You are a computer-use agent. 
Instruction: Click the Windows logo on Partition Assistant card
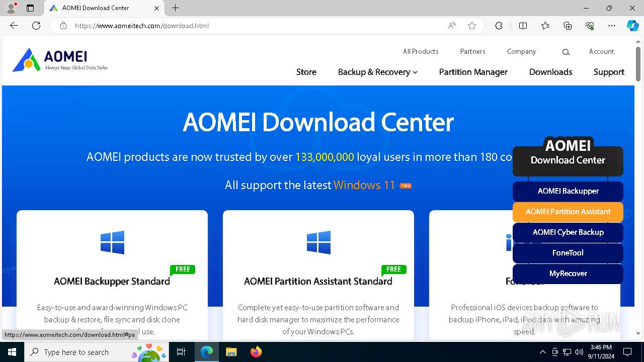318,242
